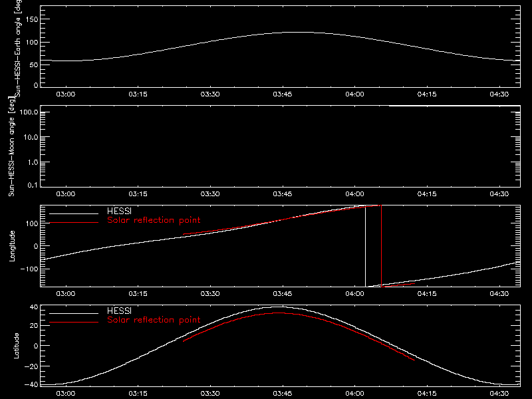Click the 20 tick on Latitude axis
This screenshot has width=532, height=399.
coord(34,326)
